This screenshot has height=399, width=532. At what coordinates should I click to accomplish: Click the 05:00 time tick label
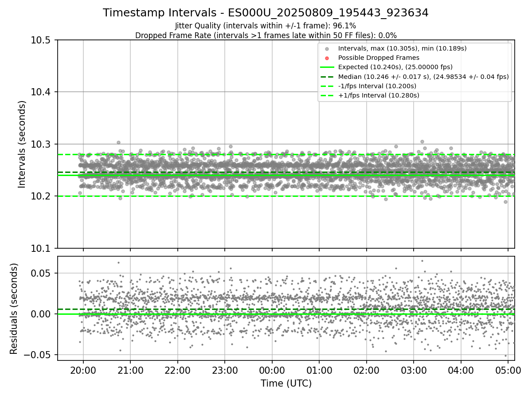coord(508,370)
